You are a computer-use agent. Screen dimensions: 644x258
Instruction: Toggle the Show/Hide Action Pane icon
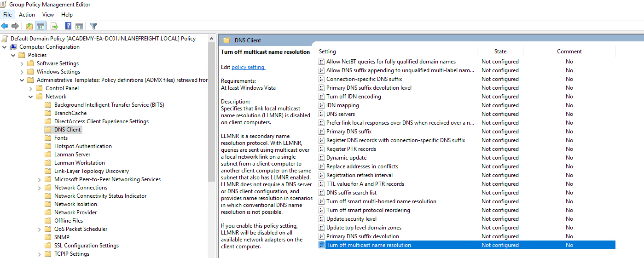coord(79,26)
